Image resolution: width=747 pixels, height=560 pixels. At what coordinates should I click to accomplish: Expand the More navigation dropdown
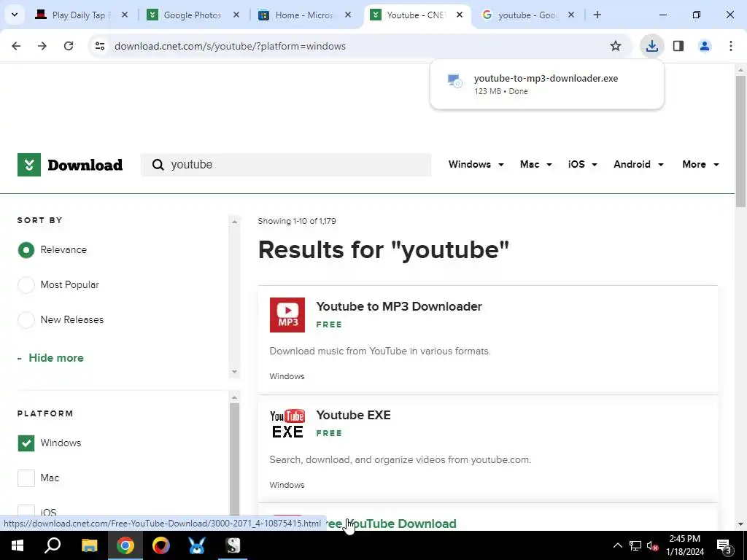coord(700,164)
